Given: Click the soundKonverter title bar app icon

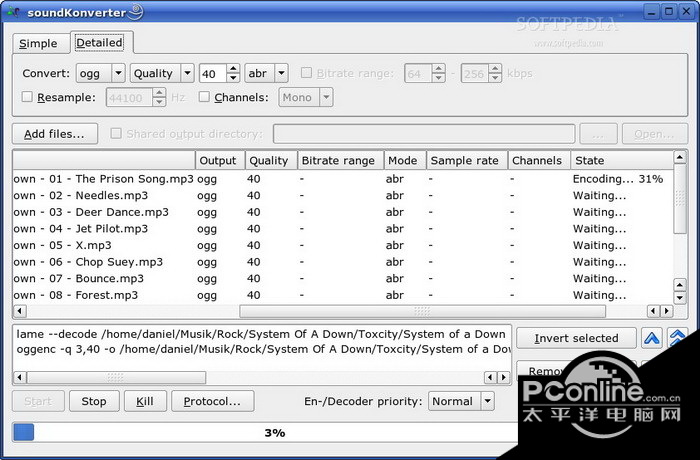Looking at the screenshot, I should [13, 12].
